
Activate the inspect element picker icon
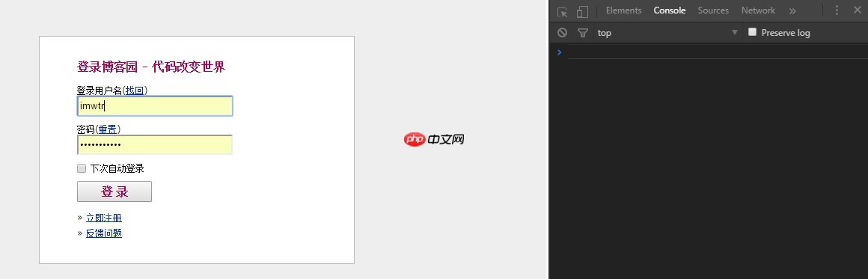coord(563,12)
